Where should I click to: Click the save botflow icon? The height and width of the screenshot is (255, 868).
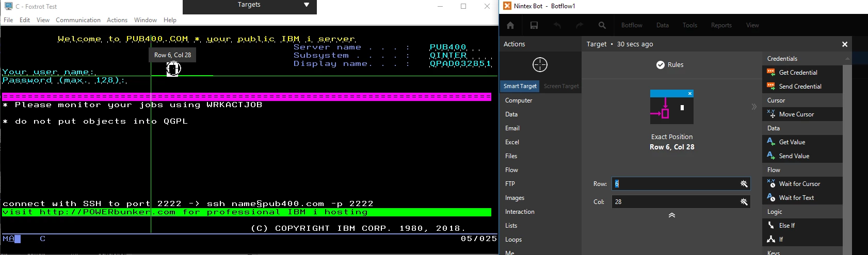[x=534, y=25]
